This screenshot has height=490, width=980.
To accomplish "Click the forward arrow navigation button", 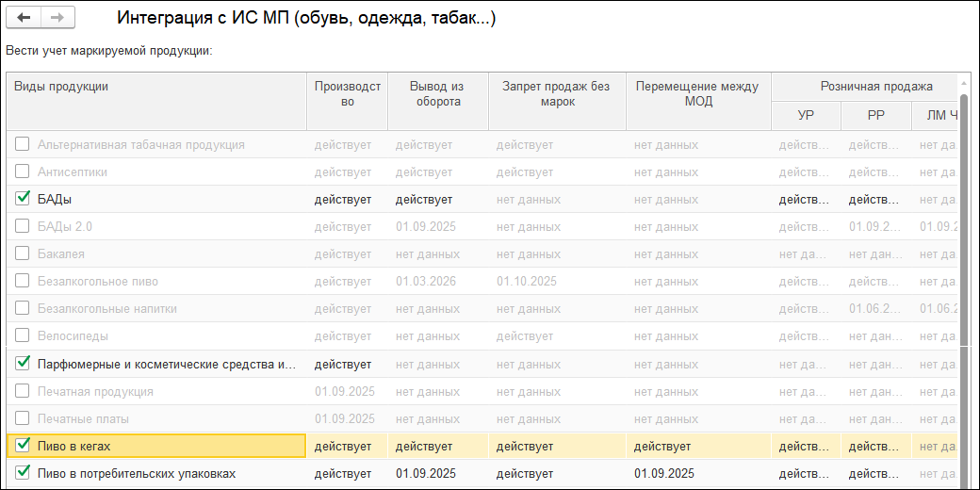I will [57, 18].
